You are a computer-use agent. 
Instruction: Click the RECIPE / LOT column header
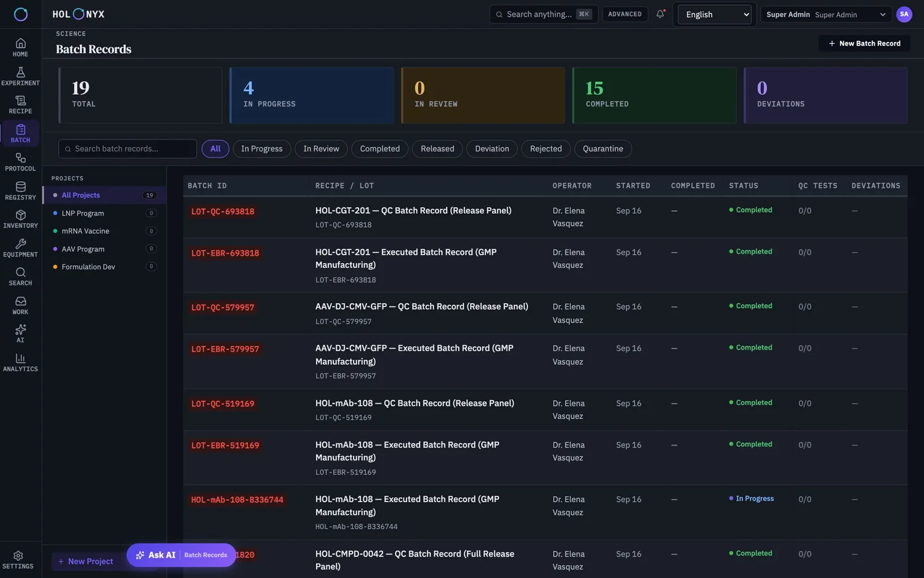click(344, 185)
